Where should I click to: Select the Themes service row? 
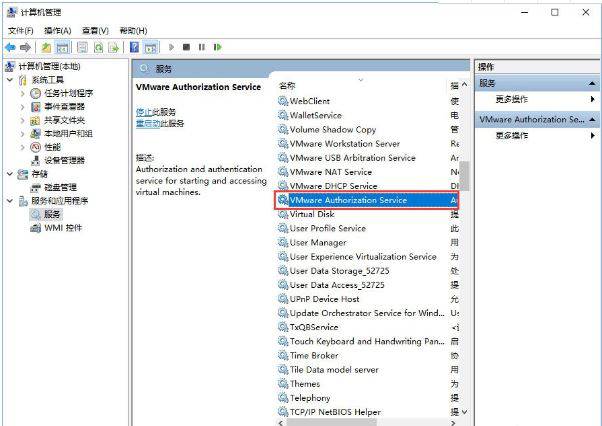(367, 384)
